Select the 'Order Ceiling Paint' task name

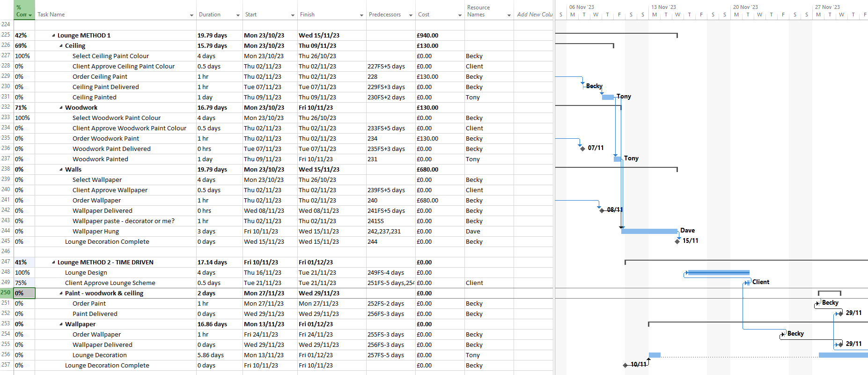click(x=100, y=77)
